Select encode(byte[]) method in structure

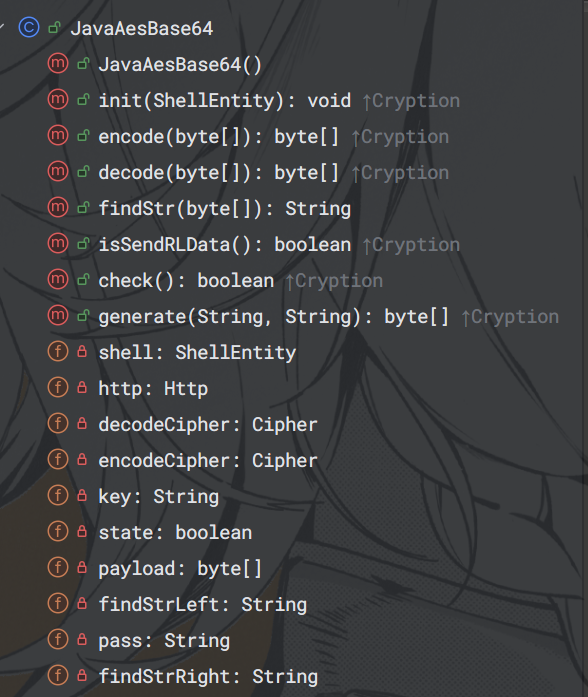pyautogui.click(x=218, y=136)
